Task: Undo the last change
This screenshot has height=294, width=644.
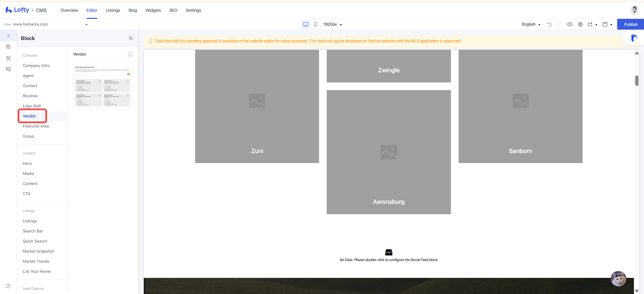Action: pyautogui.click(x=549, y=24)
